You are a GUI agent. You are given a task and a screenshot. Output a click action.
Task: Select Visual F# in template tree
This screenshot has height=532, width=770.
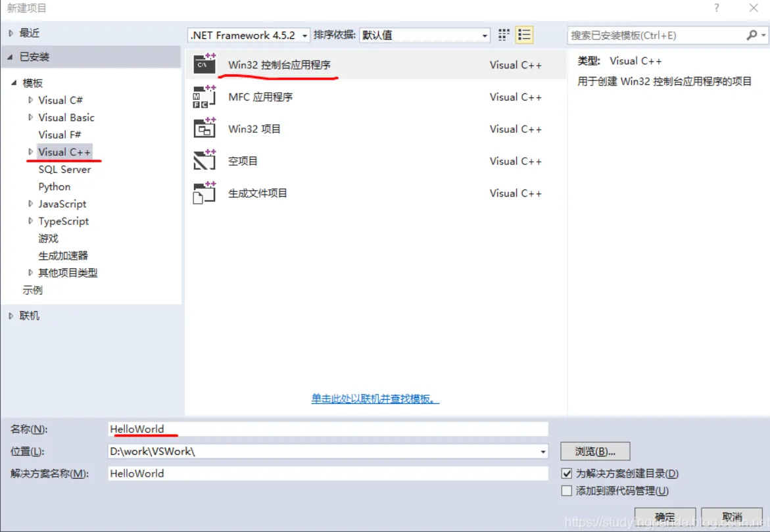(59, 135)
